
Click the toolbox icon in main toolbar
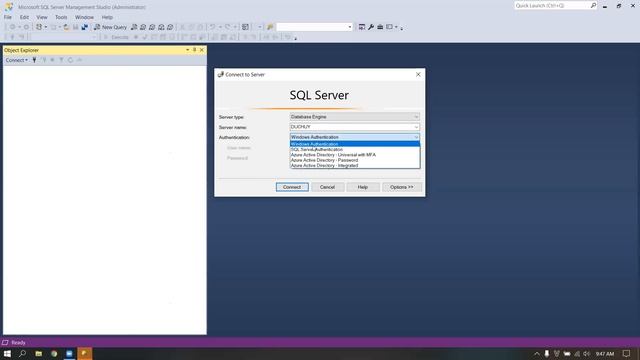click(380, 27)
